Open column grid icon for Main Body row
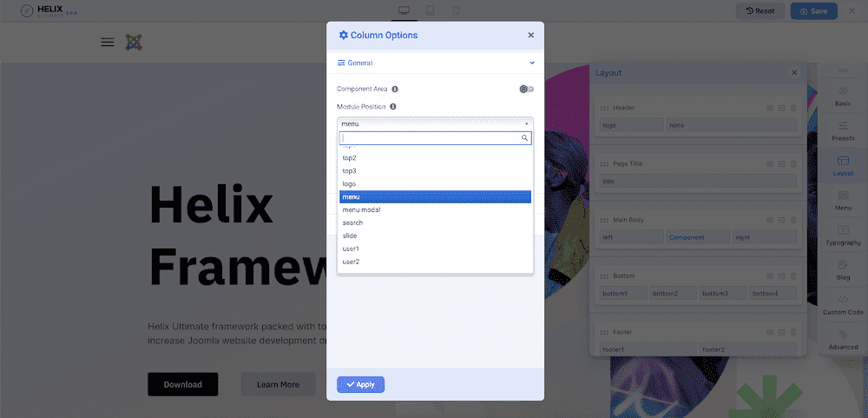868x418 pixels. [770, 220]
